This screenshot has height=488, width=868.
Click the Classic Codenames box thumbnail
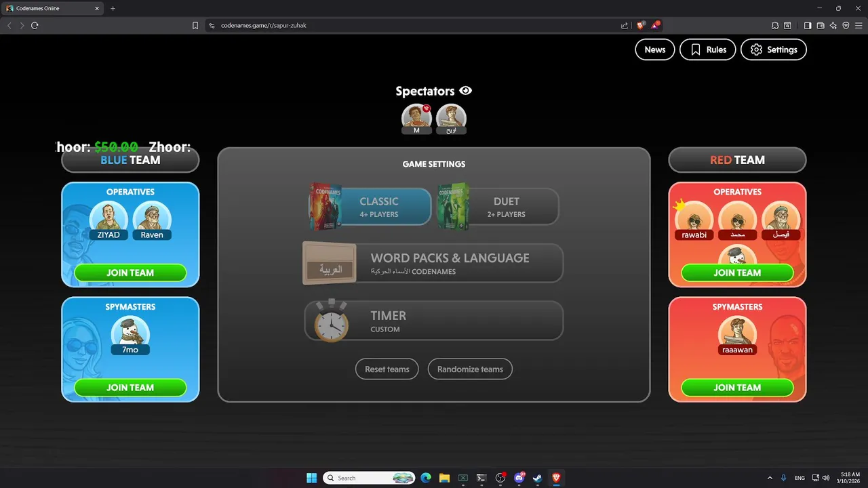click(324, 206)
